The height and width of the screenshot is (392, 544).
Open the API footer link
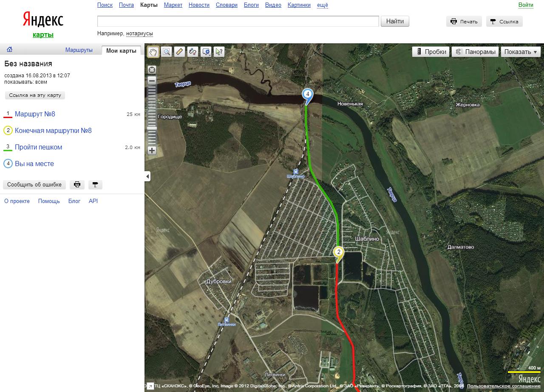tap(93, 201)
